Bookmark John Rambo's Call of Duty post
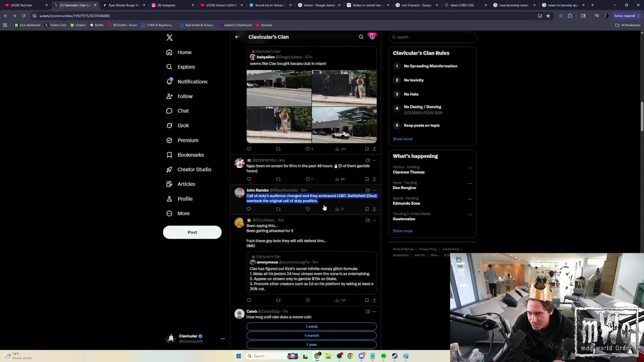 click(x=367, y=209)
